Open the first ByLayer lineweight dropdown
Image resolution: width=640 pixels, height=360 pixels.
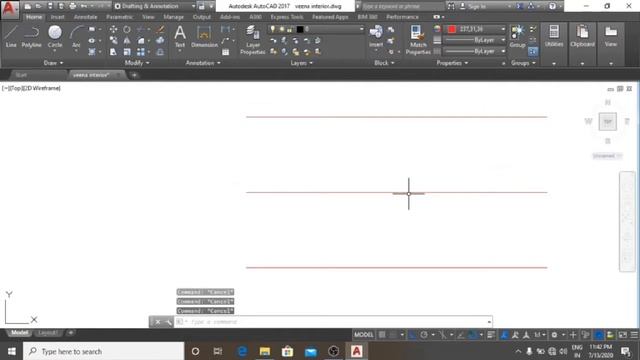476,40
